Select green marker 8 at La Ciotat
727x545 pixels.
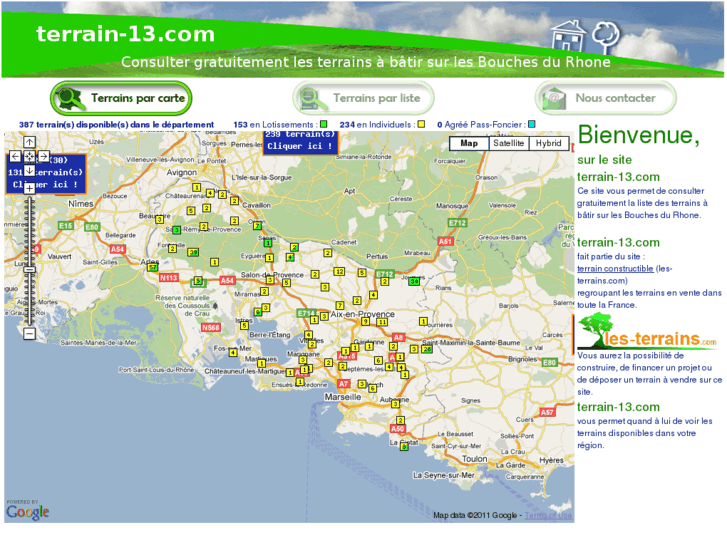tap(404, 447)
